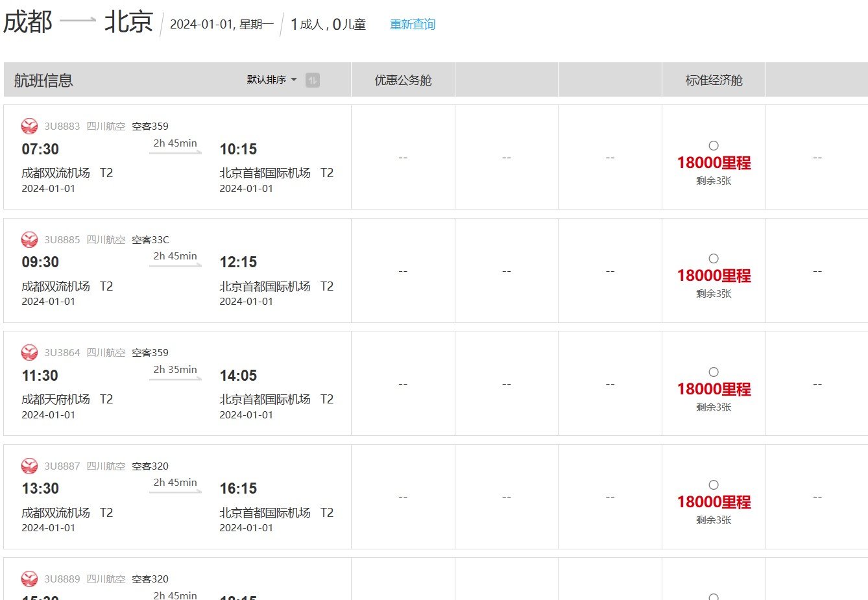
Task: Click the Sichuan Airlines logo for flight 3U8889
Action: pos(29,579)
